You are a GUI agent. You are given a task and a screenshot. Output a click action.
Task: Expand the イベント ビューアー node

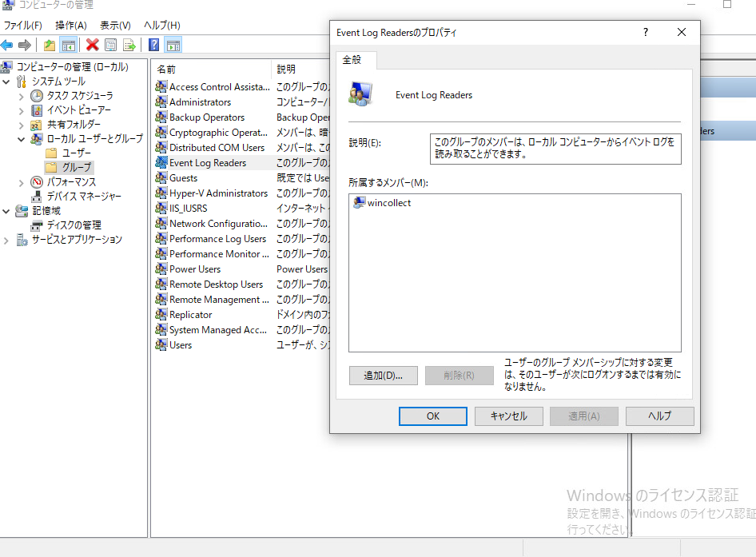pyautogui.click(x=21, y=110)
